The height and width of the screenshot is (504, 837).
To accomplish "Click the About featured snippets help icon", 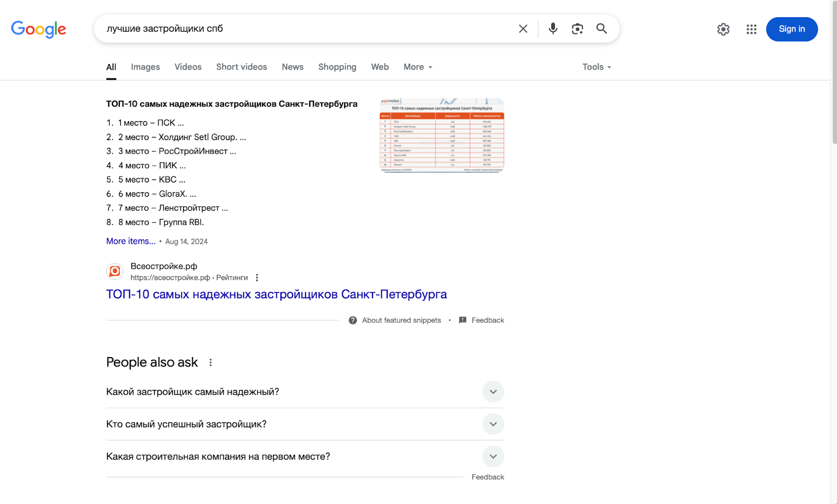I will point(353,320).
